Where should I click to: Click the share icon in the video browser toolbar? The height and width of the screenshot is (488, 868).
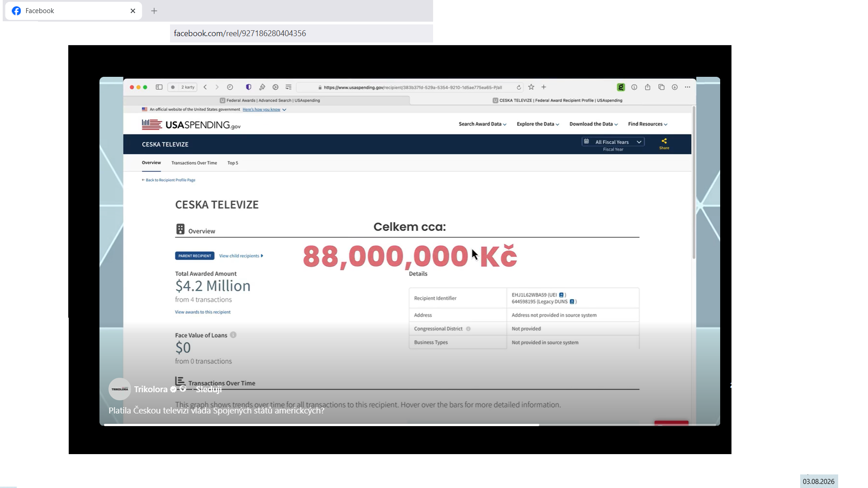tap(648, 87)
